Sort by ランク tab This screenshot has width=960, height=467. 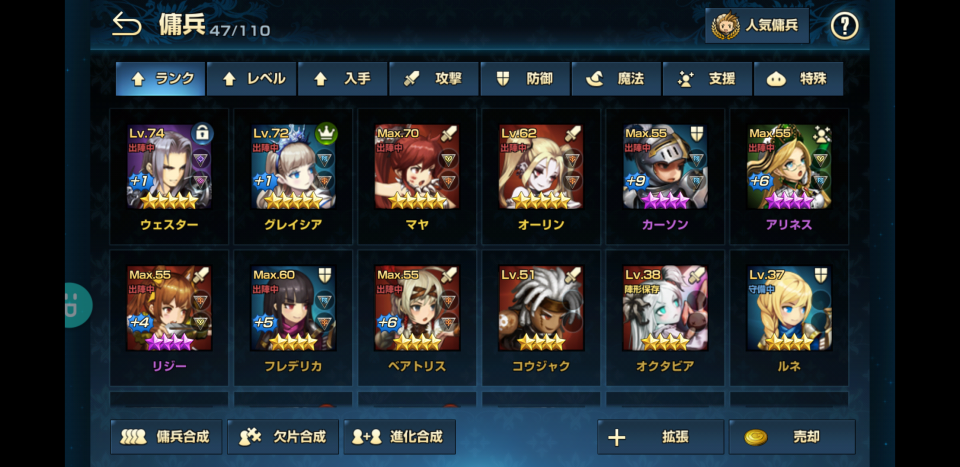click(x=160, y=79)
